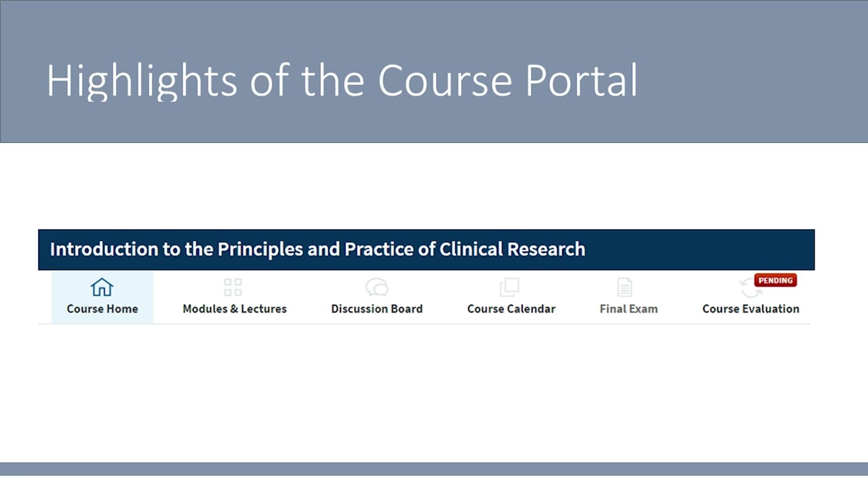Click the word "Highlights" in the slide title
This screenshot has height=488, width=868.
pyautogui.click(x=141, y=81)
